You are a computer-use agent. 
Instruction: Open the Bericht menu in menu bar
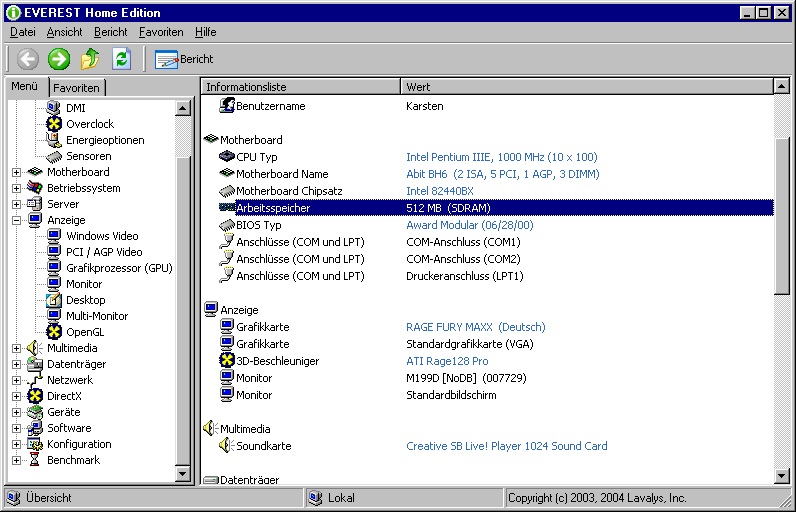(110, 32)
